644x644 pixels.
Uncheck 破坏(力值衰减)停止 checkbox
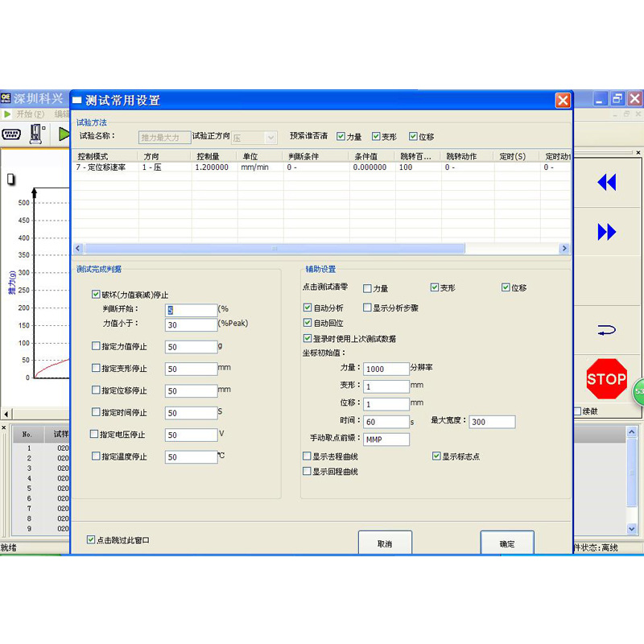[x=96, y=294]
